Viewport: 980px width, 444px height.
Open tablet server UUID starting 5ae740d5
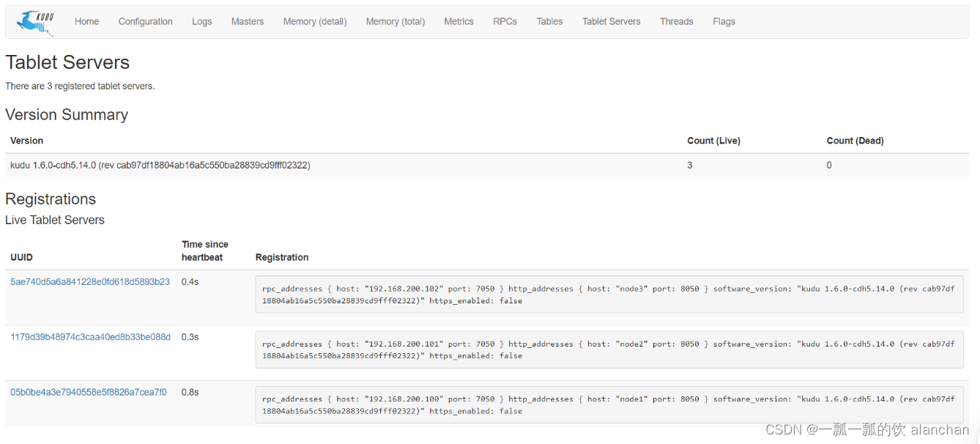click(90, 282)
